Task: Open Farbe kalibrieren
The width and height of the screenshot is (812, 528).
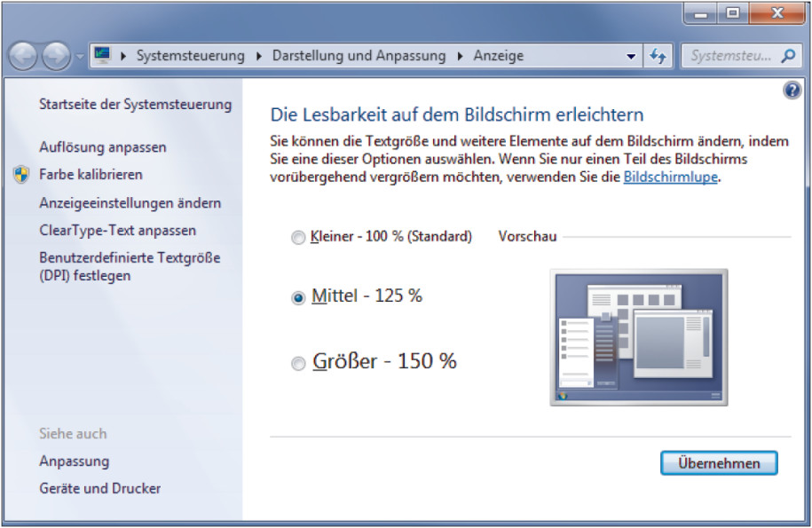Action: tap(91, 175)
